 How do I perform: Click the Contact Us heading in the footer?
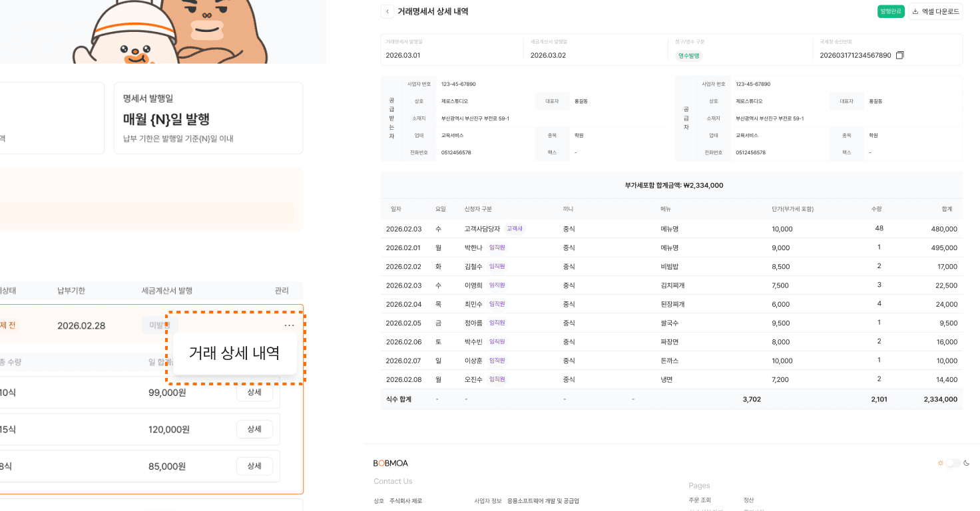click(393, 481)
